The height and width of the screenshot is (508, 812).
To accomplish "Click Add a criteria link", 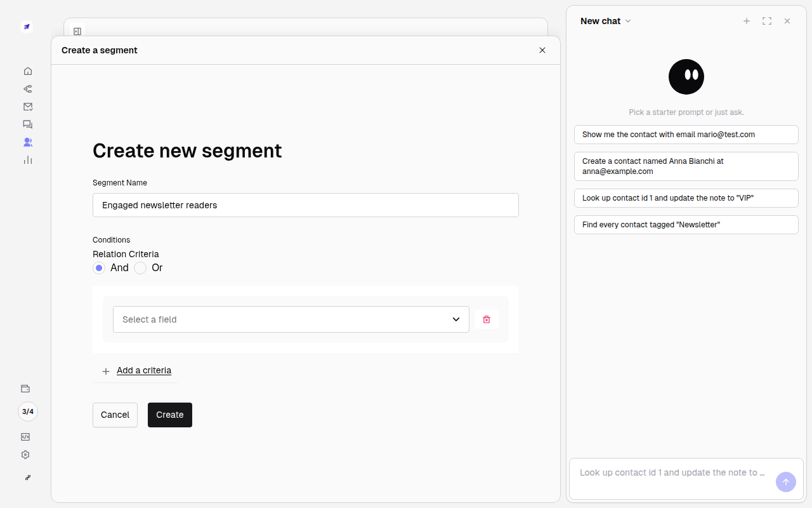I will [x=144, y=370].
